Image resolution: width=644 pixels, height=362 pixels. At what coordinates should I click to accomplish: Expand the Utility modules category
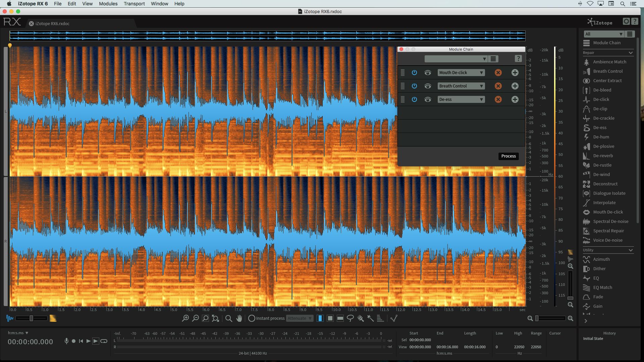pyautogui.click(x=631, y=250)
